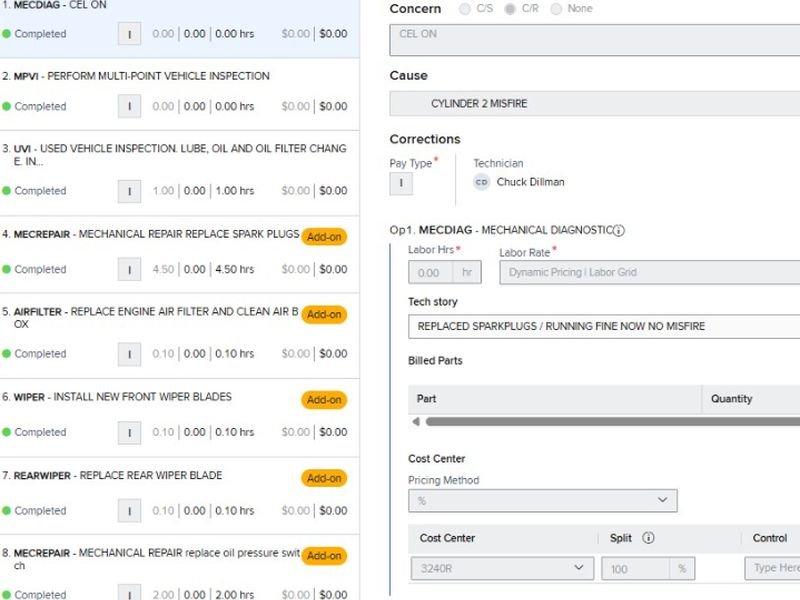Click Add-on badge on REARWIPER operation
Screen dimensions: 800x600
pos(324,478)
